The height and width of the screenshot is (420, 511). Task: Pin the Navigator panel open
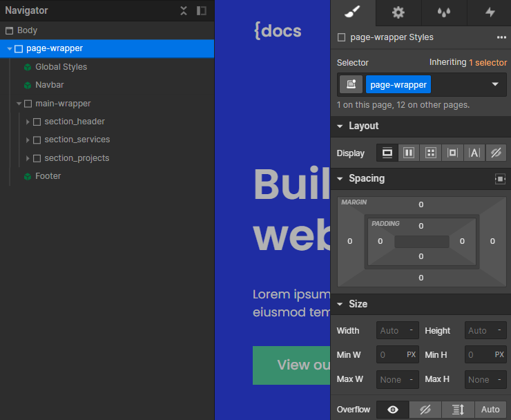point(202,11)
